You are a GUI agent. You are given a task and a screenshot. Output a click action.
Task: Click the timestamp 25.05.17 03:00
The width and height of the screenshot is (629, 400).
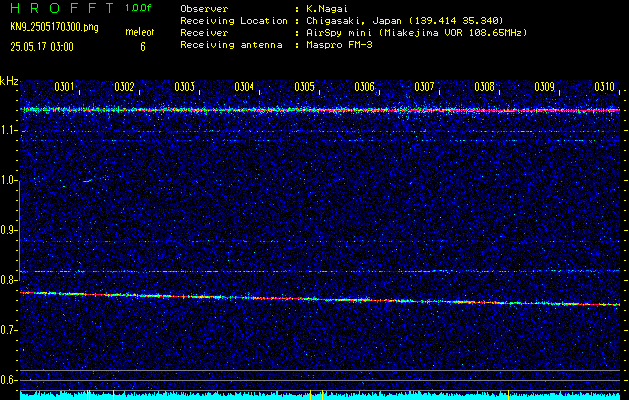pyautogui.click(x=42, y=47)
